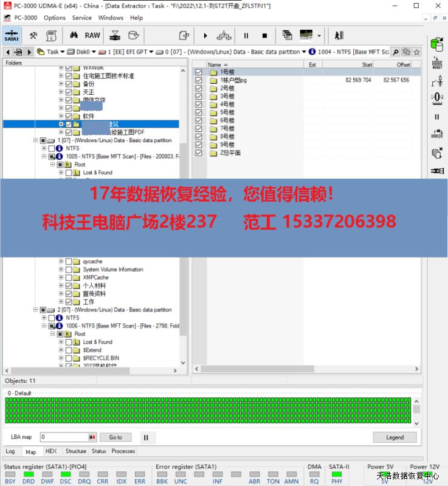Open the binoculars search tool
The height and width of the screenshot is (486, 448).
[74, 35]
